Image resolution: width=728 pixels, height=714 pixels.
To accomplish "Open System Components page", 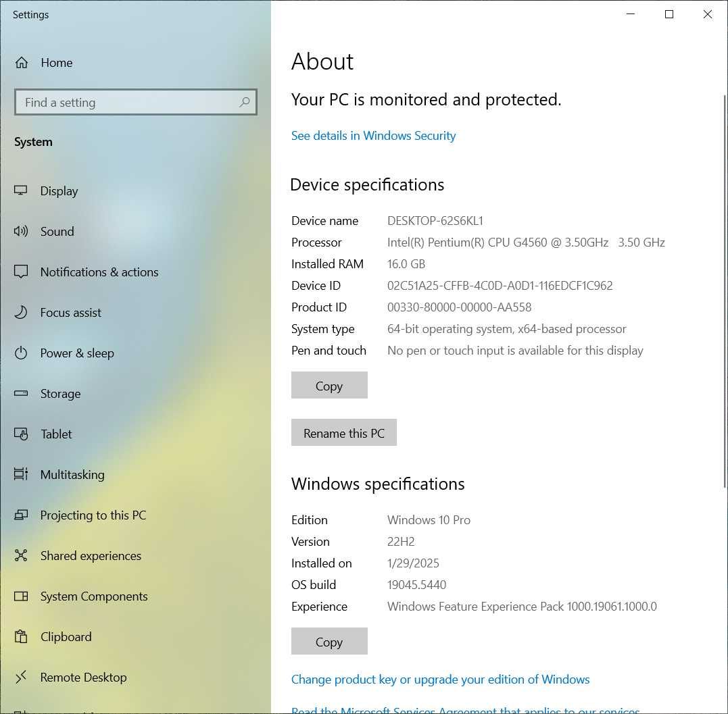I will [136, 596].
